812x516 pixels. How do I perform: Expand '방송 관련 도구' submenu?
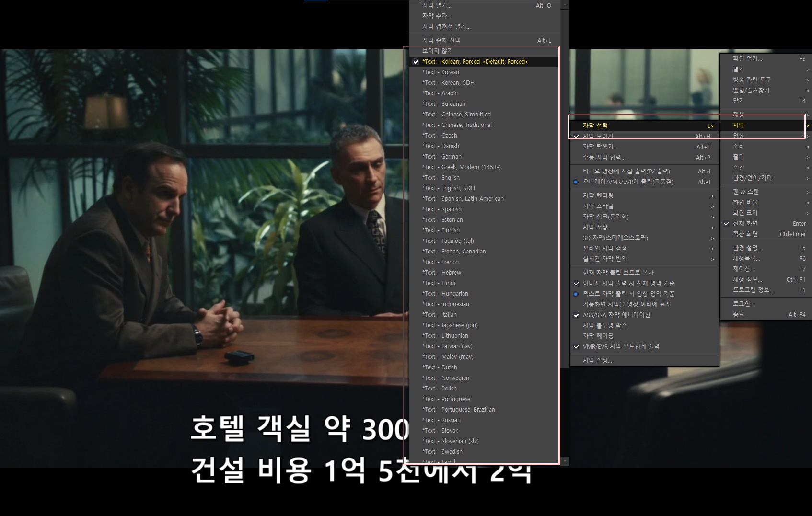tap(766, 80)
